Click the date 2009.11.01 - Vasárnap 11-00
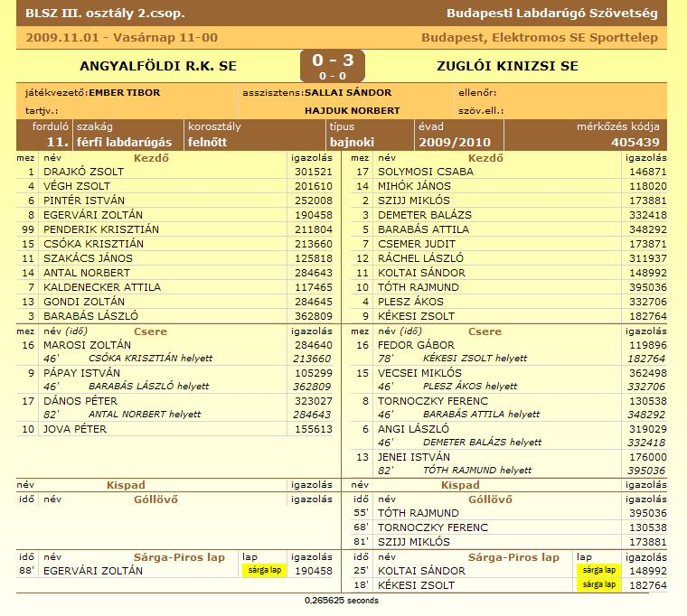687x616 pixels. [122, 38]
